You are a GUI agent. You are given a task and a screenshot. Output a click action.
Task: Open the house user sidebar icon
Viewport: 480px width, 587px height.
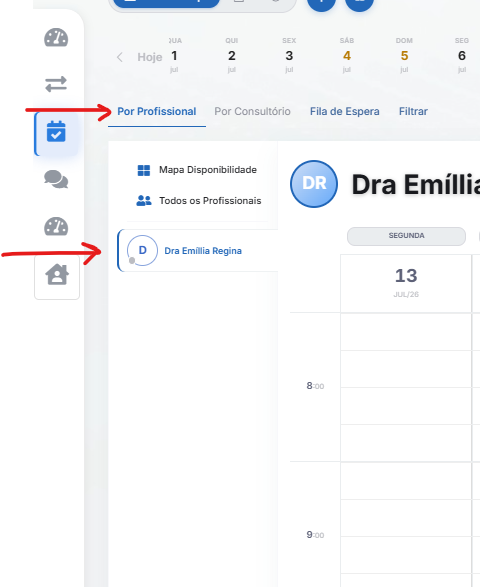coord(57,274)
